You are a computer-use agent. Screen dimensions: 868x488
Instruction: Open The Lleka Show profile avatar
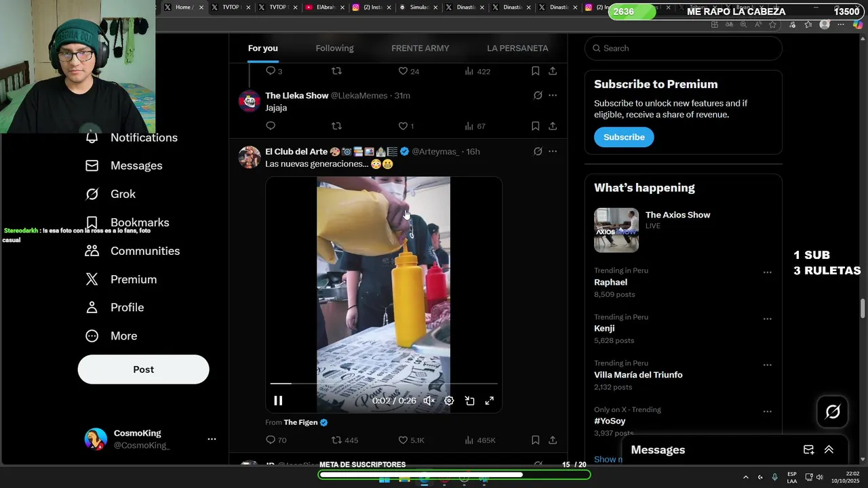250,101
